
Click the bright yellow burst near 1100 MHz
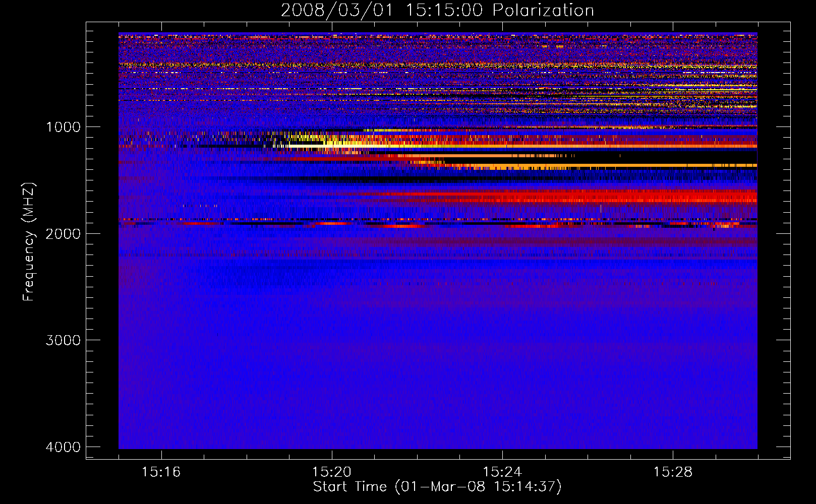[x=333, y=143]
